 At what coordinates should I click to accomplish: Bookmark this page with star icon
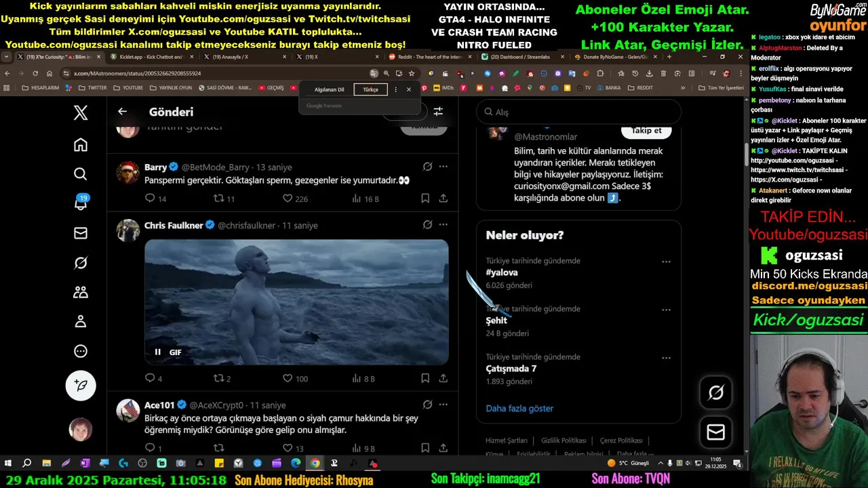(x=411, y=73)
